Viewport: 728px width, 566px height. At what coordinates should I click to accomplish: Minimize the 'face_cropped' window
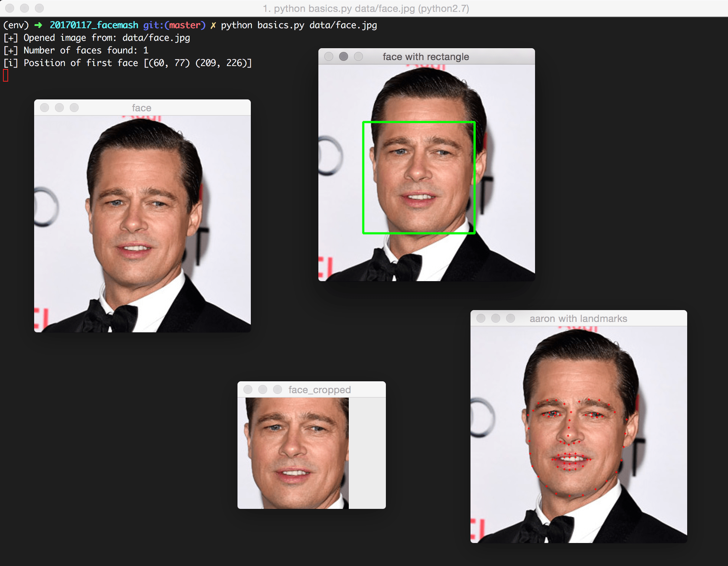pyautogui.click(x=263, y=389)
